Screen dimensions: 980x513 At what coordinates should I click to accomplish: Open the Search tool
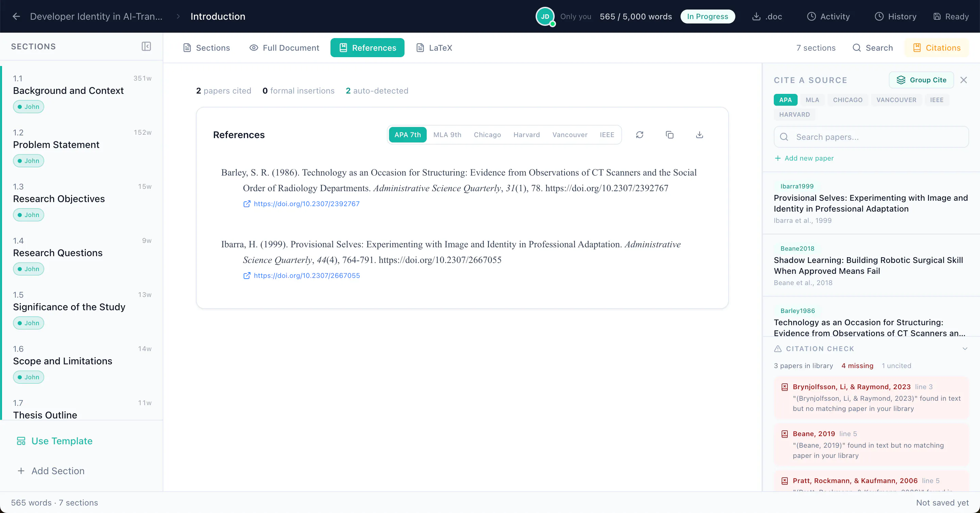pyautogui.click(x=873, y=48)
